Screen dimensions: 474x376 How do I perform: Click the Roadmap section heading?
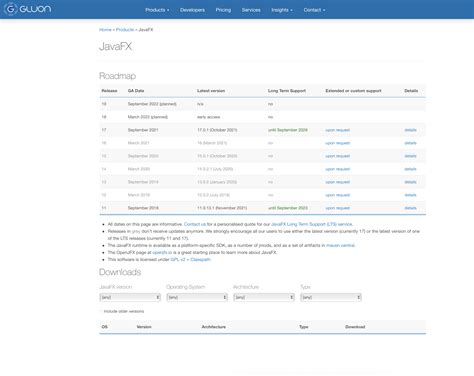point(117,76)
